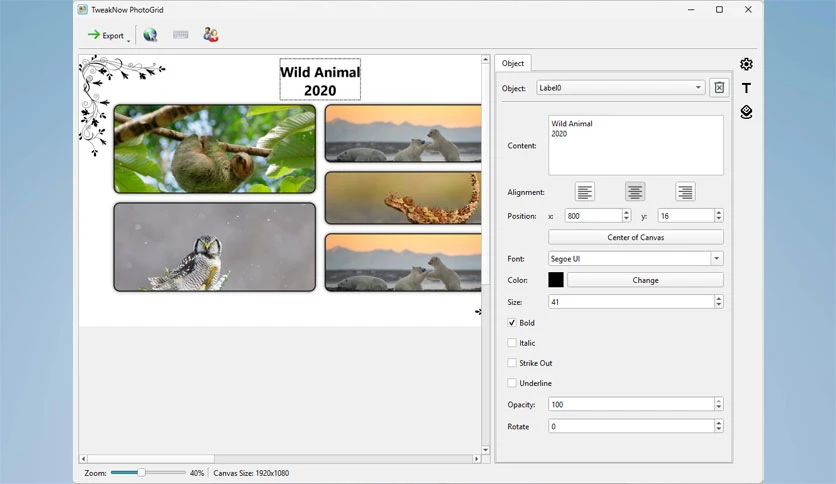836x484 pixels.
Task: Select the Text tool T icon
Action: tap(746, 88)
